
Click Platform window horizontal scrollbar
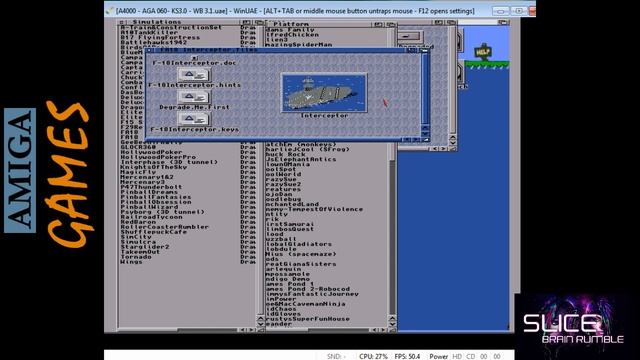click(x=318, y=329)
